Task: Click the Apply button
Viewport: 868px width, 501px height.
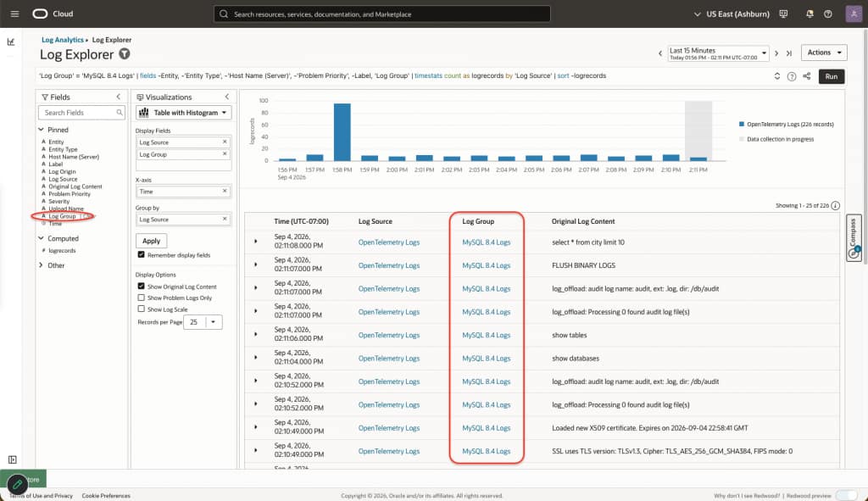Action: coord(151,241)
